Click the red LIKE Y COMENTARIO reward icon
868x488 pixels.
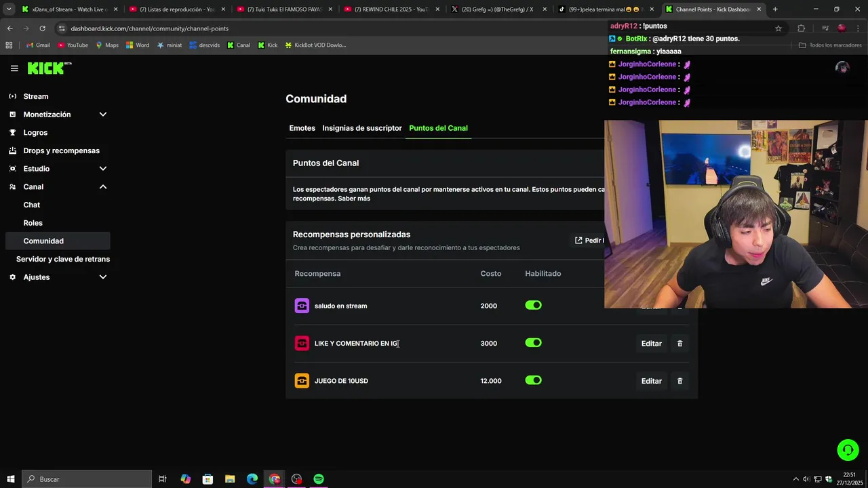(x=302, y=343)
